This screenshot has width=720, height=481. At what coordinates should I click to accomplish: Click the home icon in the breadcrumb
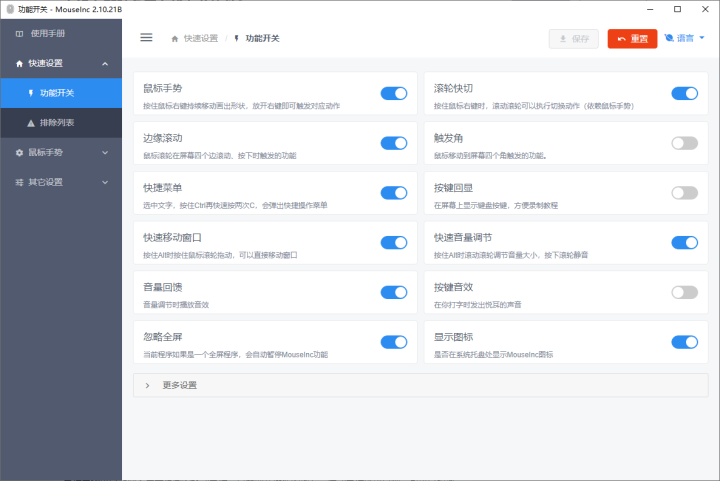coord(174,39)
